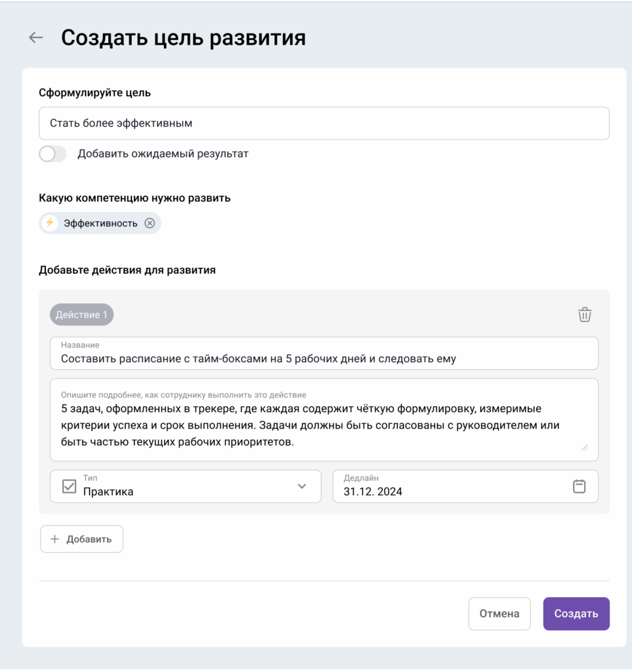The width and height of the screenshot is (632, 672).
Task: Enable Добавить ожидаемый результат toggle
Action: tap(53, 154)
